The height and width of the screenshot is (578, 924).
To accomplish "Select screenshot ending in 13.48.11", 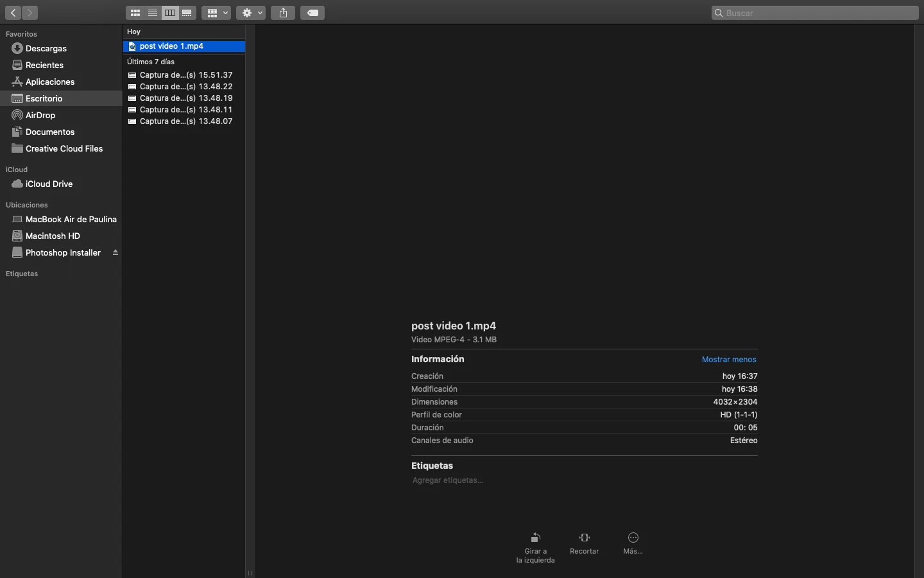I will [x=184, y=110].
